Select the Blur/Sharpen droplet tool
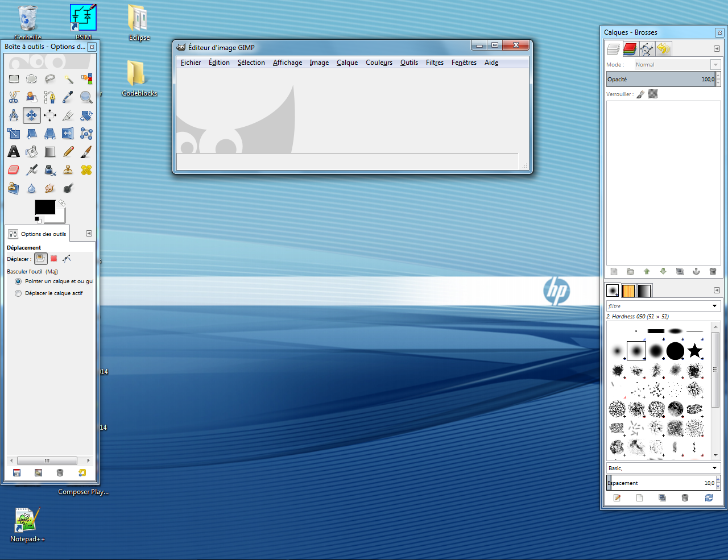The width and height of the screenshot is (728, 560). pos(32,188)
